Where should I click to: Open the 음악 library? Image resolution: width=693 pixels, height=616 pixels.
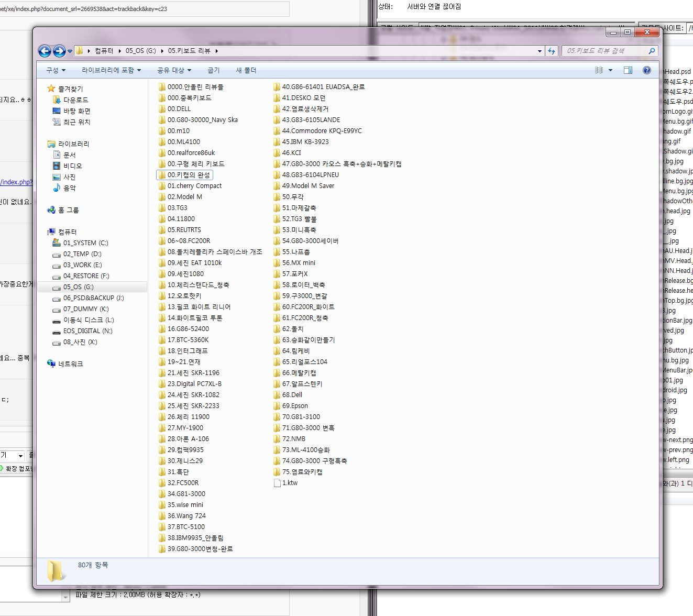tap(64, 188)
